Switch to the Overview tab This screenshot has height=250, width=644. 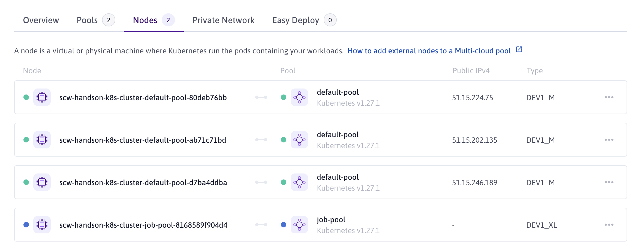pyautogui.click(x=41, y=20)
